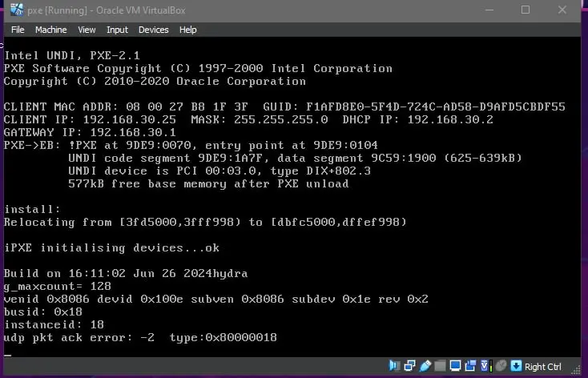Click the 'busid: 0x18' line
This screenshot has height=378, width=588.
(x=42, y=312)
